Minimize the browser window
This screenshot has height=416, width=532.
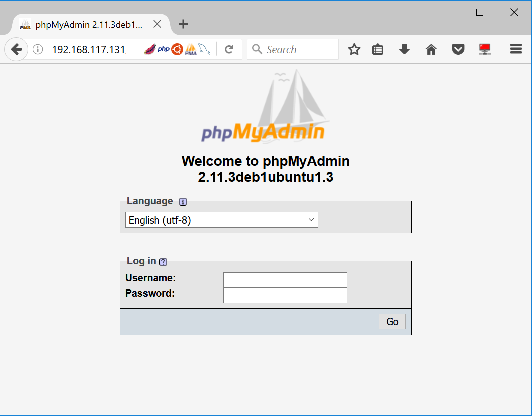click(x=445, y=12)
